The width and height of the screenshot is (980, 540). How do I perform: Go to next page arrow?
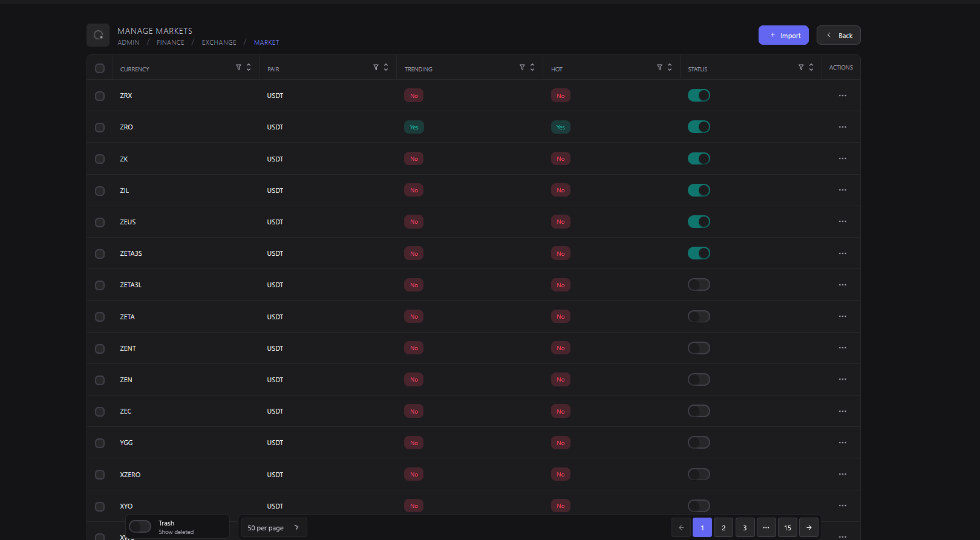809,527
